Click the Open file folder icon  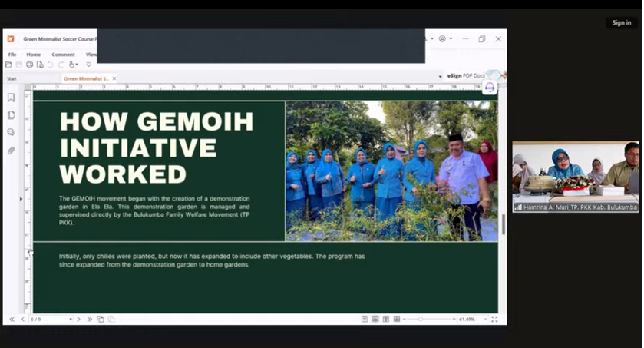pyautogui.click(x=8, y=65)
